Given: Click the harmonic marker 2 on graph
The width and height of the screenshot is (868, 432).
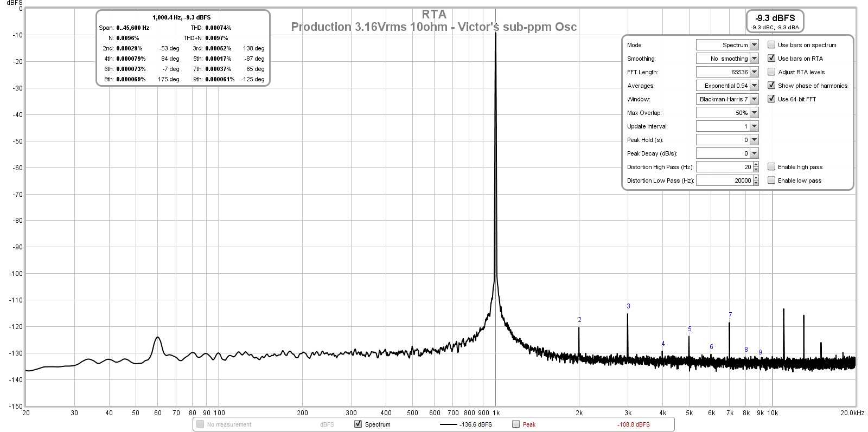Looking at the screenshot, I should click(x=579, y=320).
